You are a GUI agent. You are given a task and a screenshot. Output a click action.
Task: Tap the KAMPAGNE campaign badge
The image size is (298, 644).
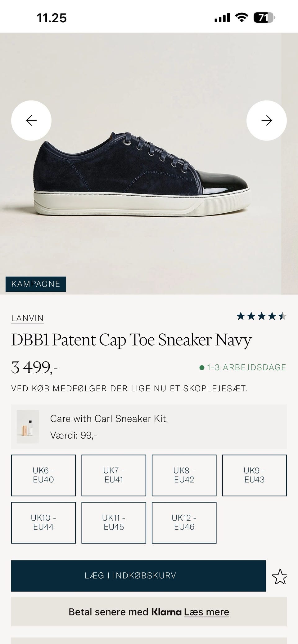pos(36,284)
